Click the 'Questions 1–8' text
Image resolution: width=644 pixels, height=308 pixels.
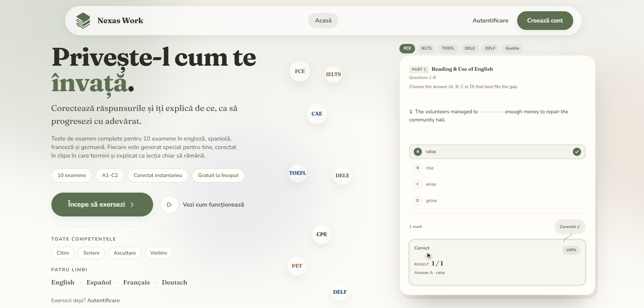[423, 78]
